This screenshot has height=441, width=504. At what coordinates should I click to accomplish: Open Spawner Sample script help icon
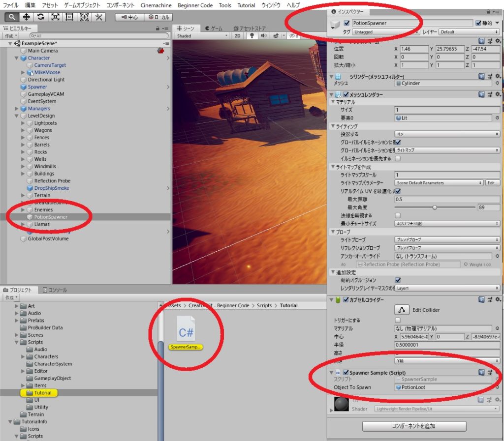[481, 372]
